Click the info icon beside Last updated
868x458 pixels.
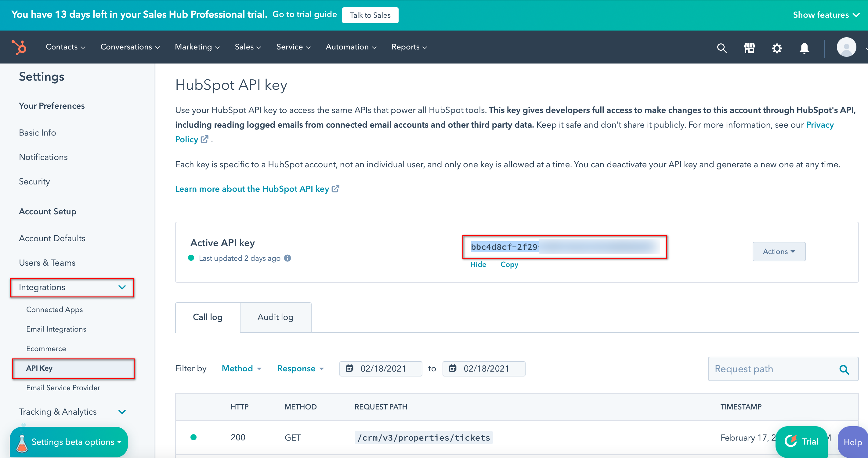[x=288, y=258]
